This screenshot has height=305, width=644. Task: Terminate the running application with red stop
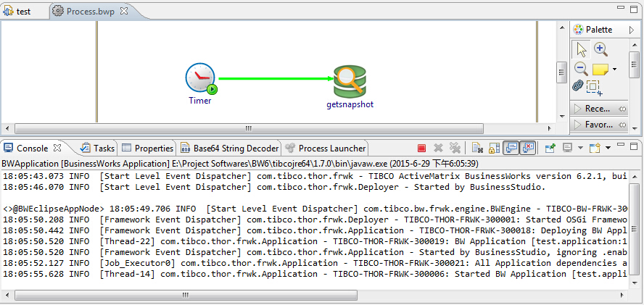pos(421,149)
